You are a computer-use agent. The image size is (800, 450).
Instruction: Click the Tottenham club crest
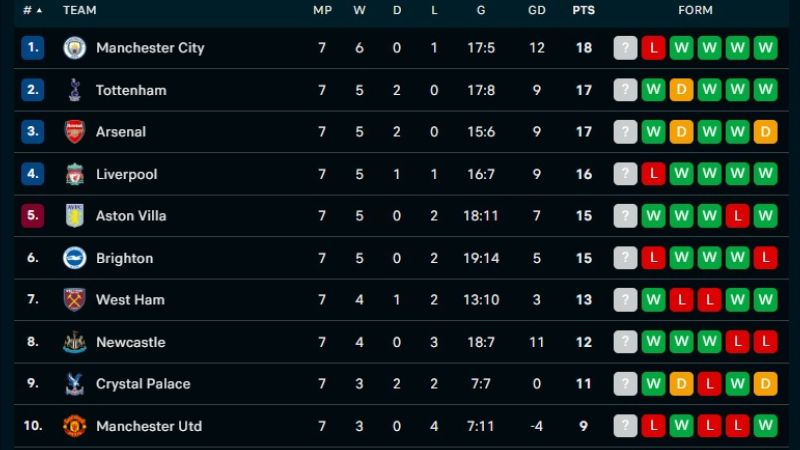[74, 90]
